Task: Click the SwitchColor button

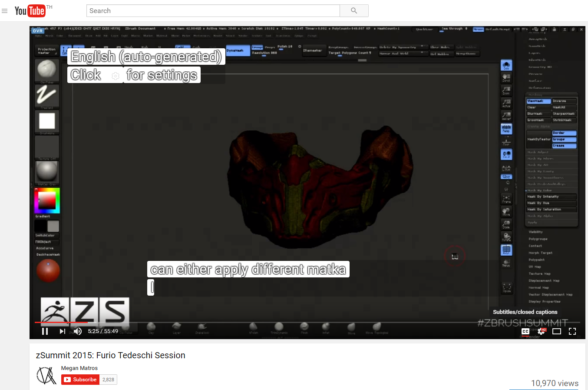Action: click(47, 236)
